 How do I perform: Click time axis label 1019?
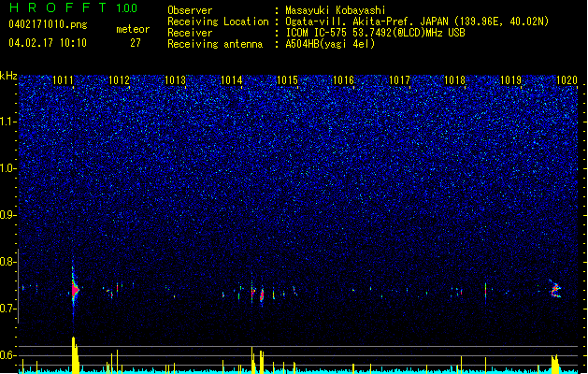pyautogui.click(x=510, y=80)
